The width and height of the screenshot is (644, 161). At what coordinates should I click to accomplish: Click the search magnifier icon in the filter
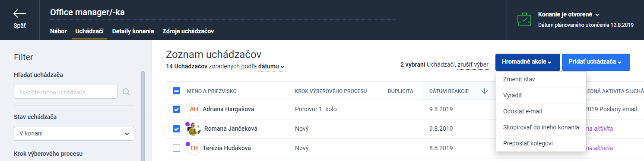(x=126, y=92)
